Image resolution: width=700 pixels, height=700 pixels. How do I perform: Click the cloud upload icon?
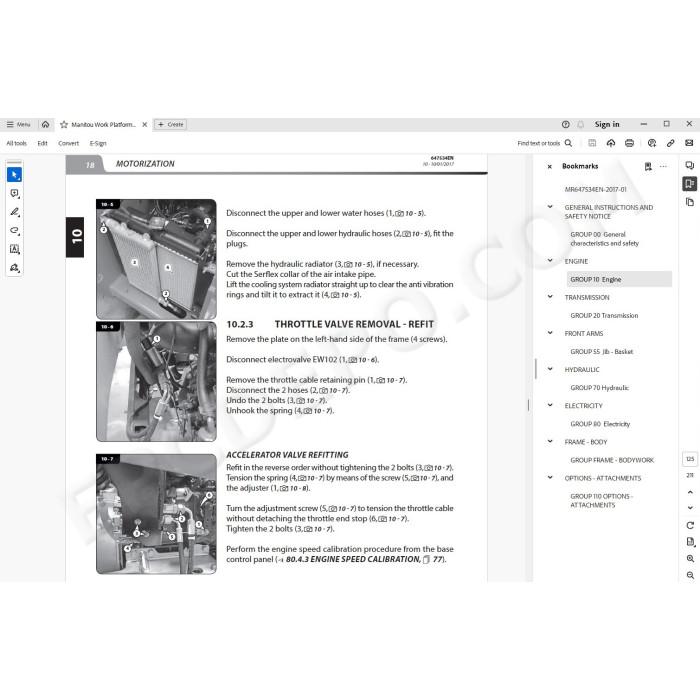click(x=611, y=143)
